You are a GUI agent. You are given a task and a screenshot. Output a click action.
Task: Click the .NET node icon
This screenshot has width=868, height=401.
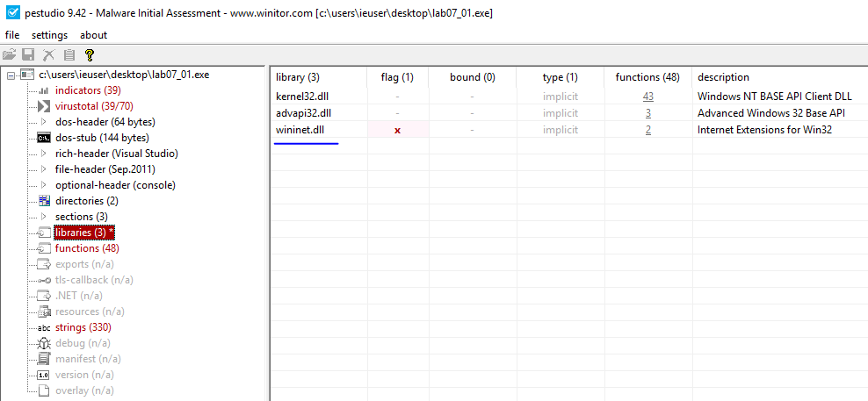(x=44, y=296)
